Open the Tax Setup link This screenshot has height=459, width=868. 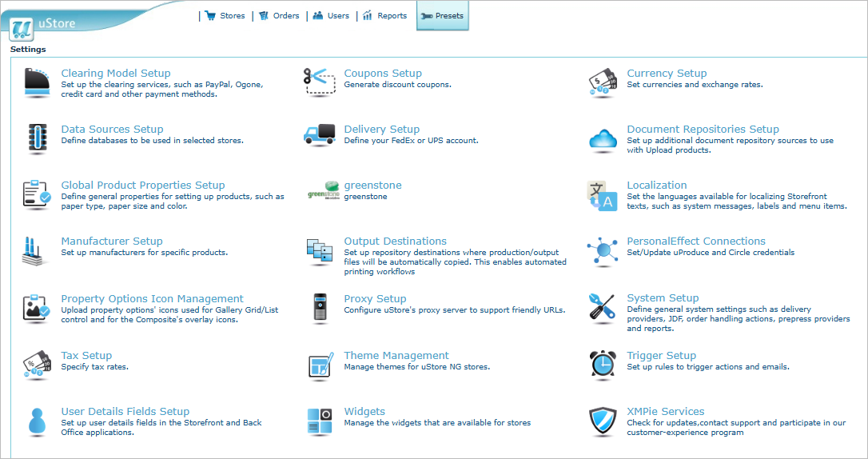(x=86, y=356)
